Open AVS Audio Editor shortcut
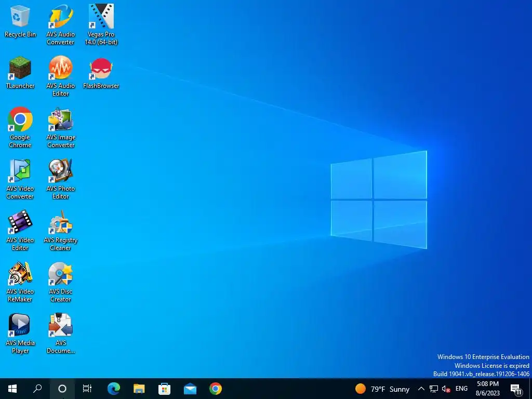532x399 pixels. coord(60,76)
